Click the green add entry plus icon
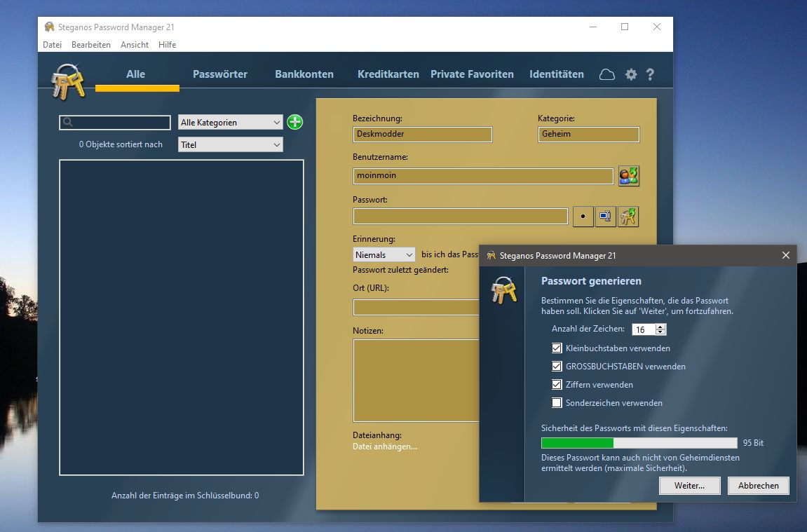The height and width of the screenshot is (532, 807). 295,122
